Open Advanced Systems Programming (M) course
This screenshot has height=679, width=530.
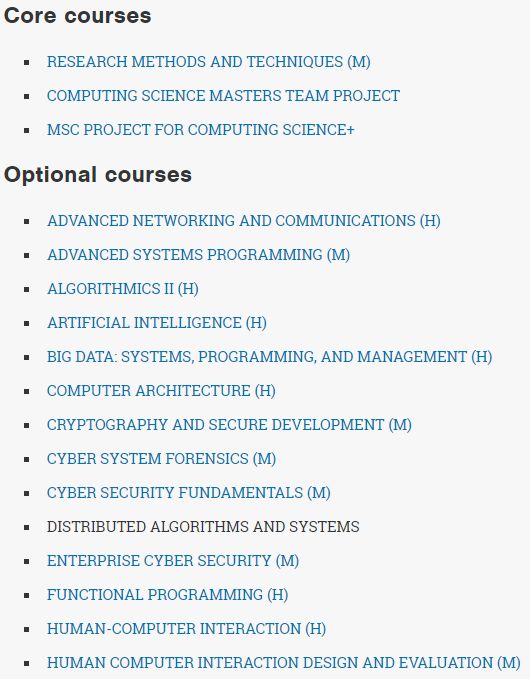pos(198,255)
